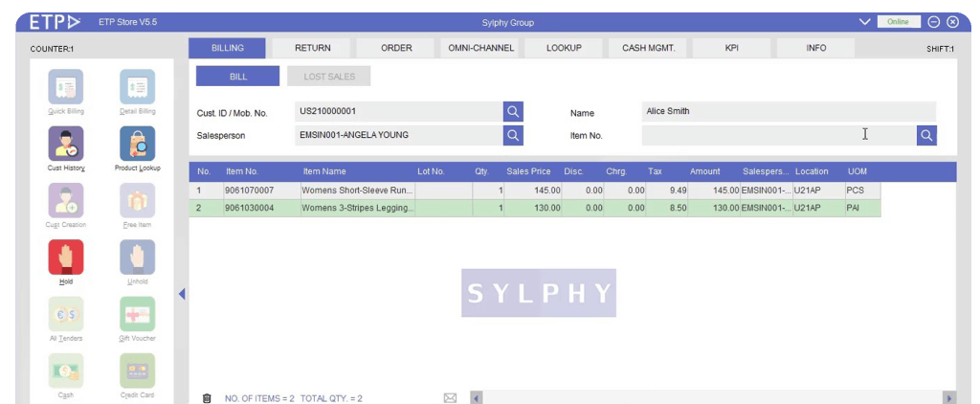The width and height of the screenshot is (980, 404).
Task: Click Womens Short-Sleeve Run... item name
Action: 357,191
